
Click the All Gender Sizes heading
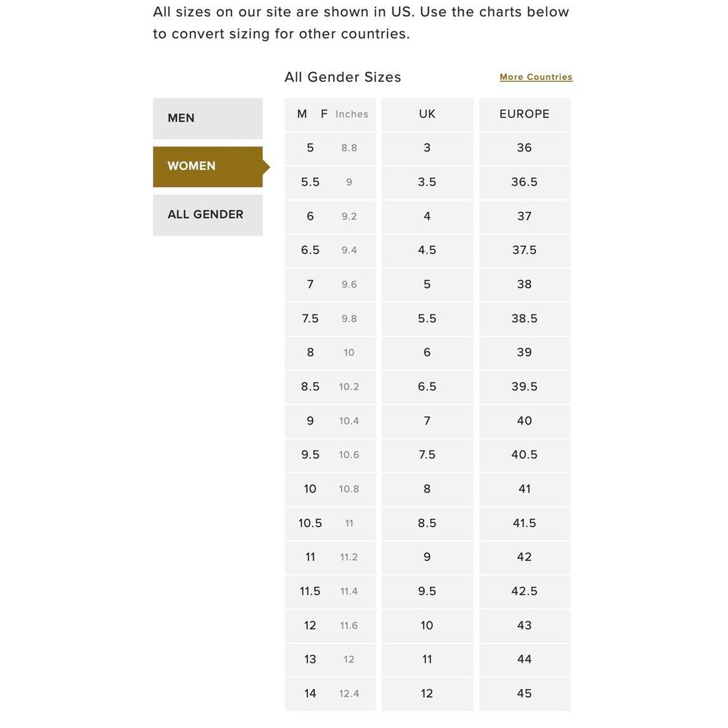(343, 77)
